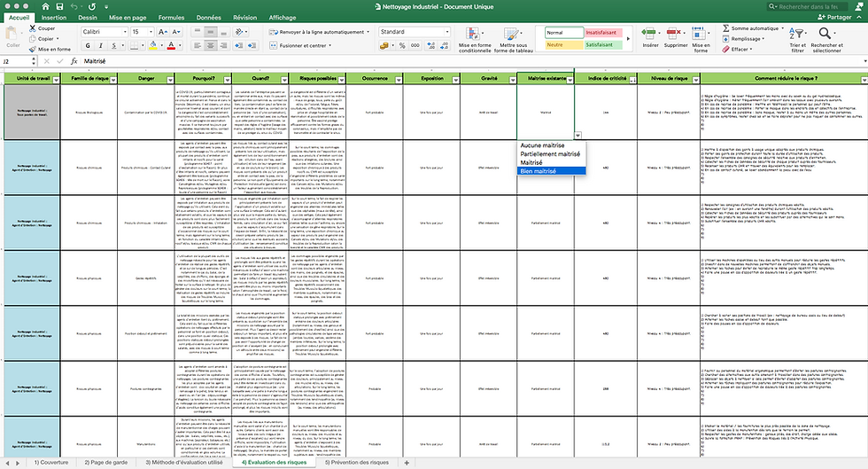Click the Partager share button
Screen dimensions: 868x469
tap(834, 17)
